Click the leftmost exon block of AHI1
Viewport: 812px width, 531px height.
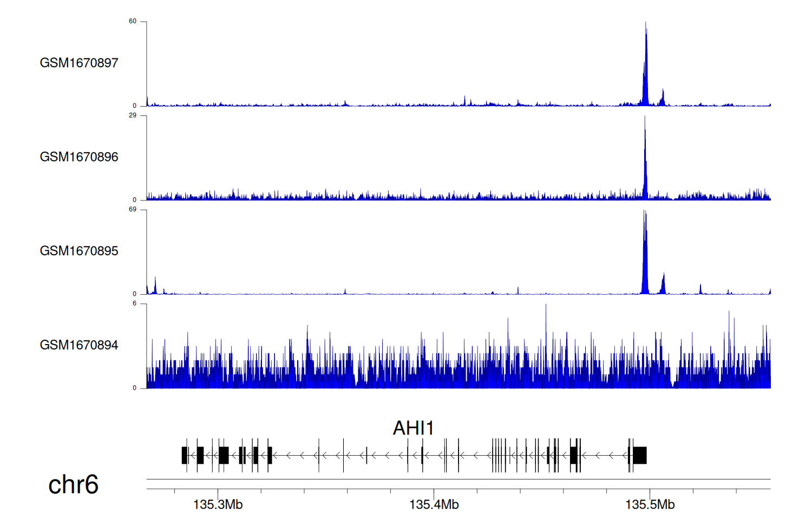click(185, 455)
